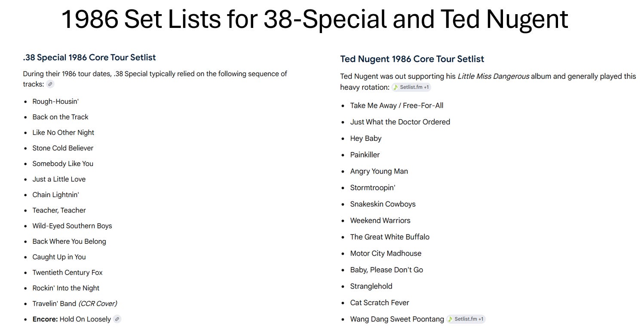Viewport: 644px width, 334px height.
Task: Select Stone Cold Believer in the list
Action: click(63, 148)
